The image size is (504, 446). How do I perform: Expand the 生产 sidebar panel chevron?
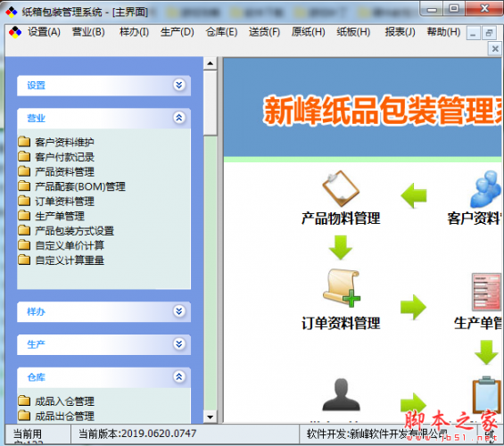click(179, 343)
